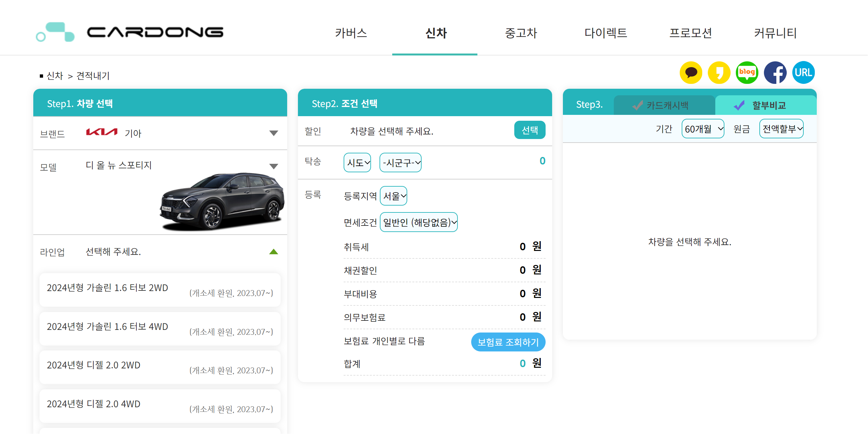This screenshot has width=868, height=434.
Task: Click the 신차 breadcrumb link
Action: pyautogui.click(x=54, y=76)
